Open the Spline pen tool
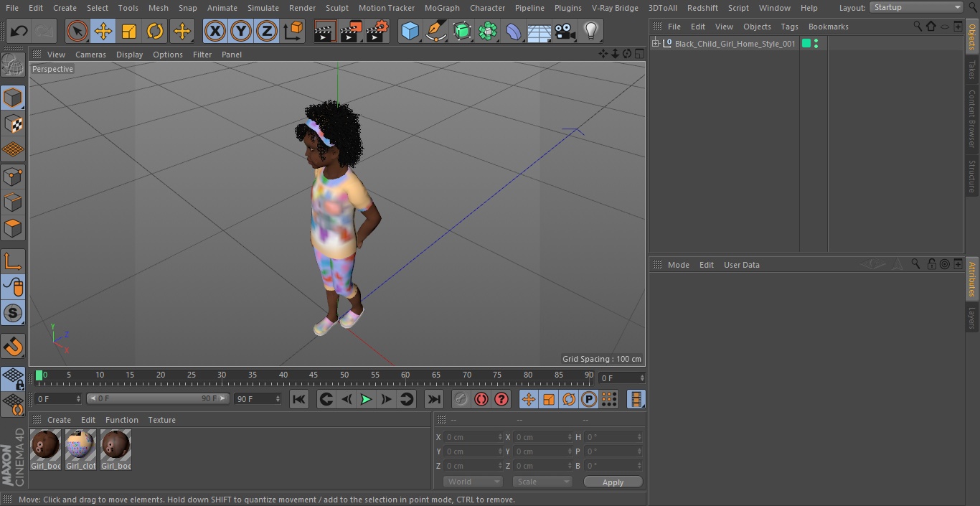The width and height of the screenshot is (980, 506). (435, 31)
